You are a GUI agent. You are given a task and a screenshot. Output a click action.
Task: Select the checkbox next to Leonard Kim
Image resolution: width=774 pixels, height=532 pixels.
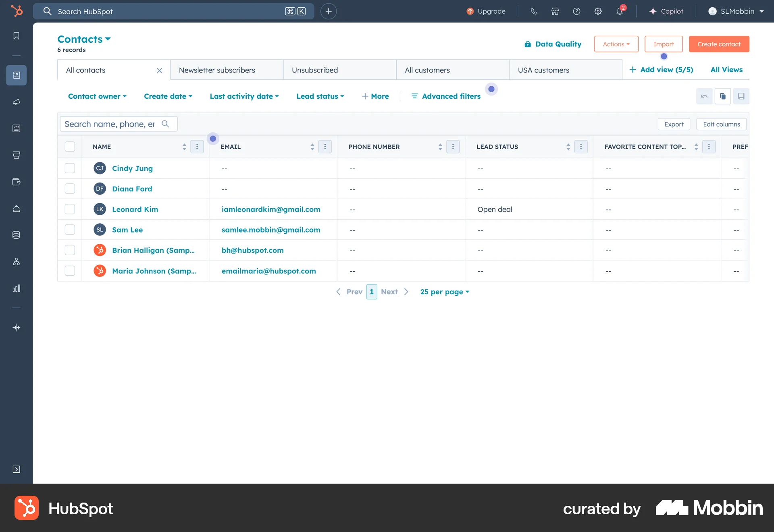click(x=69, y=209)
